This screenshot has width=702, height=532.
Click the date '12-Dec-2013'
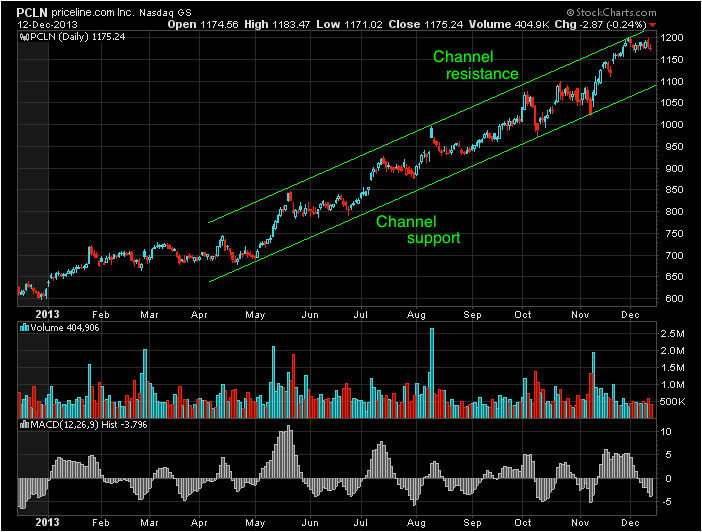pyautogui.click(x=47, y=25)
